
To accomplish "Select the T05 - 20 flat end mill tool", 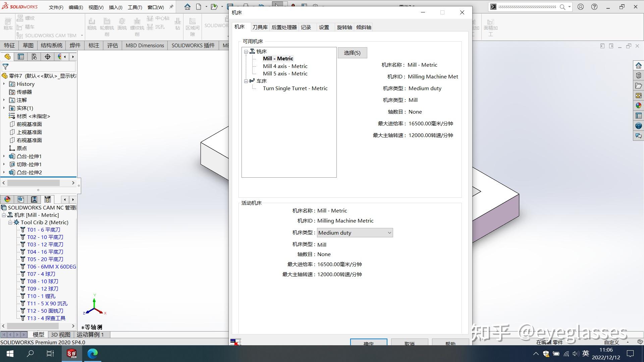I will 45,259.
